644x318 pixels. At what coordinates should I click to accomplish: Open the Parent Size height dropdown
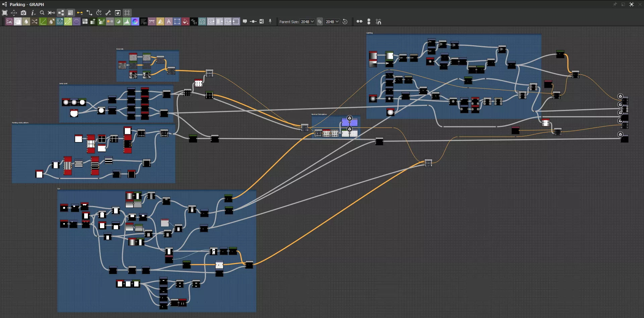[332, 22]
